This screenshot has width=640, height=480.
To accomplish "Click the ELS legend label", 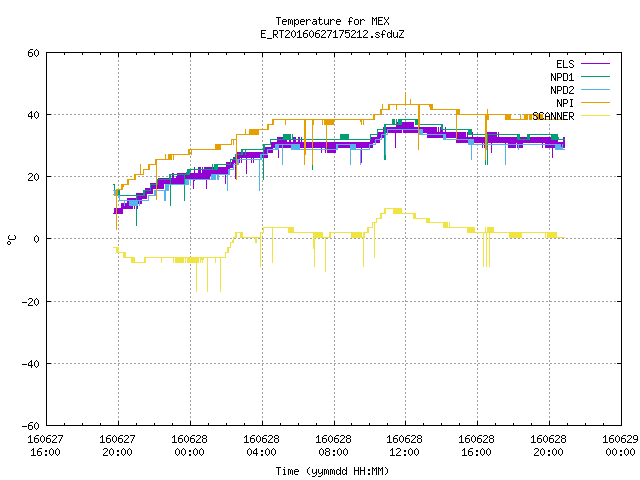I will 565,64.
